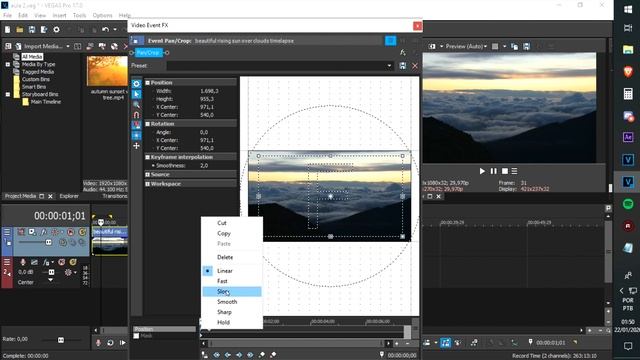Select Linear interpolation in context menu

(225, 271)
